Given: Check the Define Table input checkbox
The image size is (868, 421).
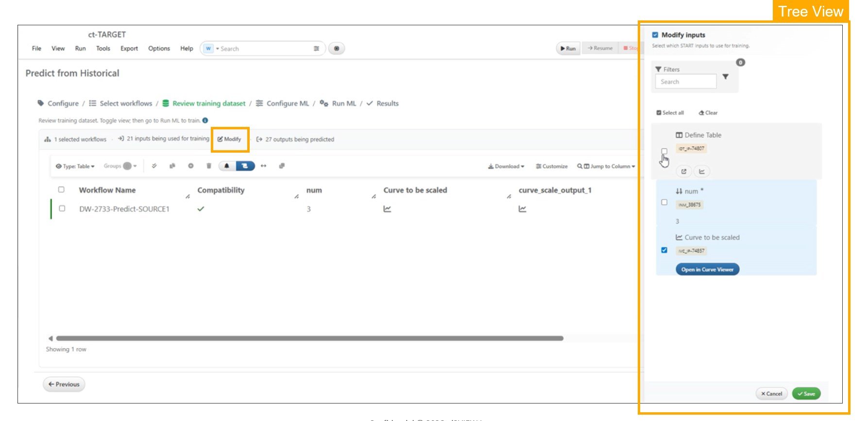Looking at the screenshot, I should pos(664,151).
